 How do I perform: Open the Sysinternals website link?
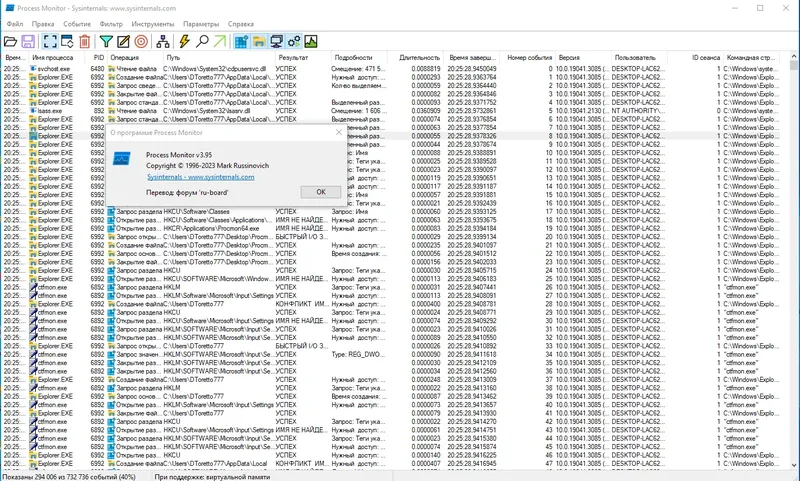coord(201,177)
